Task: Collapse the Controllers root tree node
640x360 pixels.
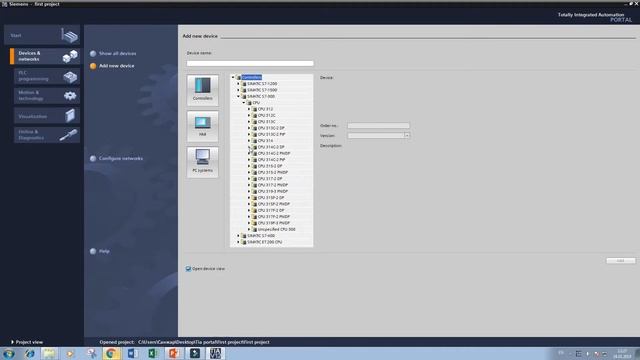Action: pos(233,77)
